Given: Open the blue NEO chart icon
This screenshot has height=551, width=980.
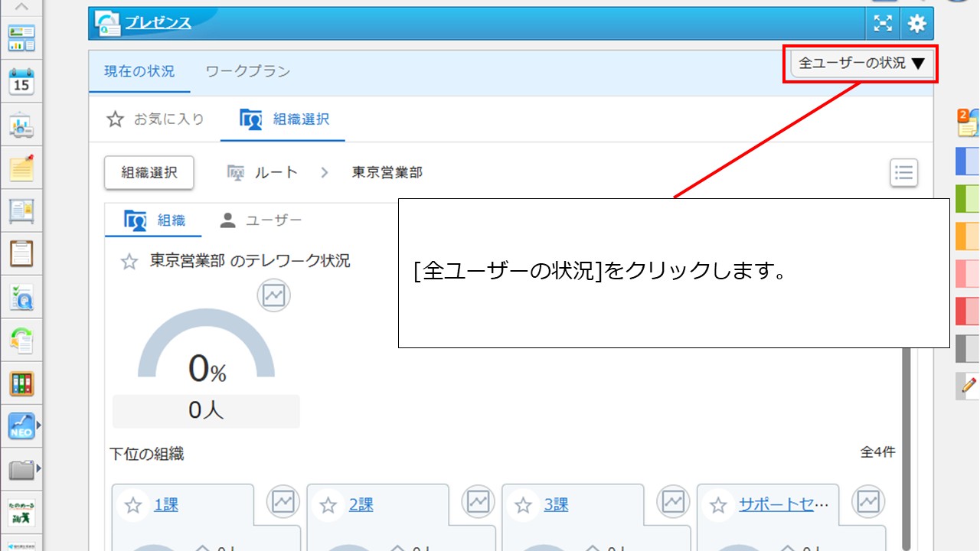Looking at the screenshot, I should click(21, 425).
